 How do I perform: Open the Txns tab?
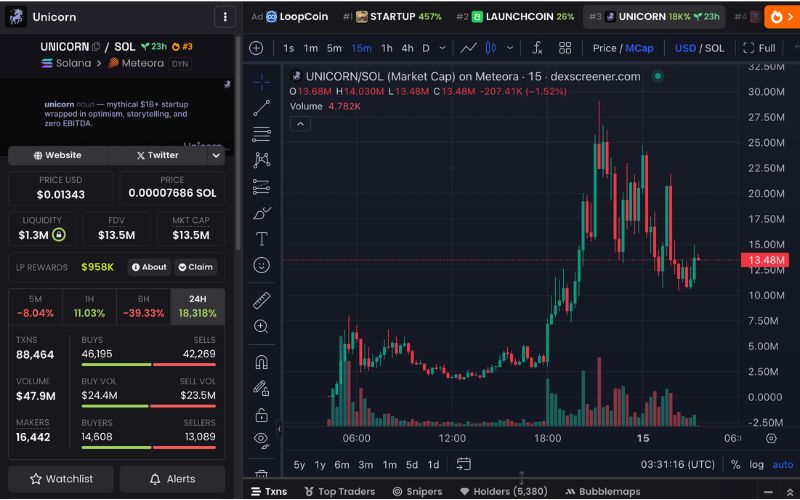pos(269,491)
